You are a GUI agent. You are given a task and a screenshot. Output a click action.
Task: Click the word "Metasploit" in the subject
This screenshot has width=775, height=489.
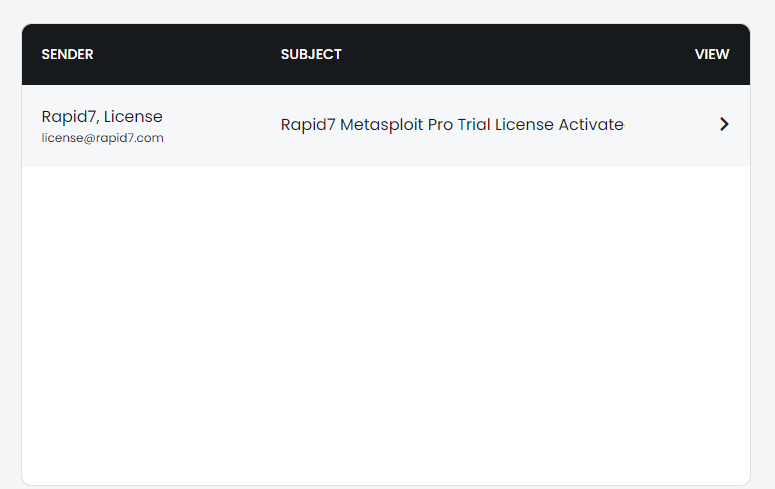tap(381, 125)
